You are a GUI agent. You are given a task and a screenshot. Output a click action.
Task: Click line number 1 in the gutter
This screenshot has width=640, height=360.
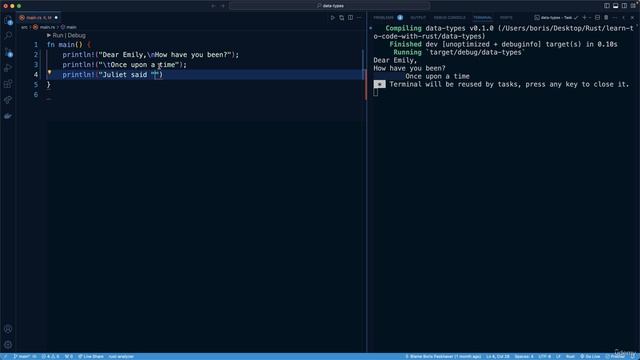[36, 44]
